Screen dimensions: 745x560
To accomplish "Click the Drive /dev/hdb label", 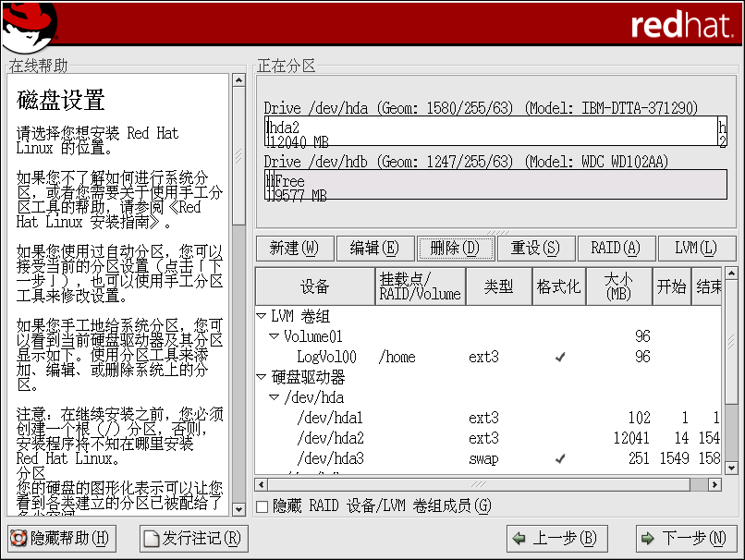I will pos(466,162).
